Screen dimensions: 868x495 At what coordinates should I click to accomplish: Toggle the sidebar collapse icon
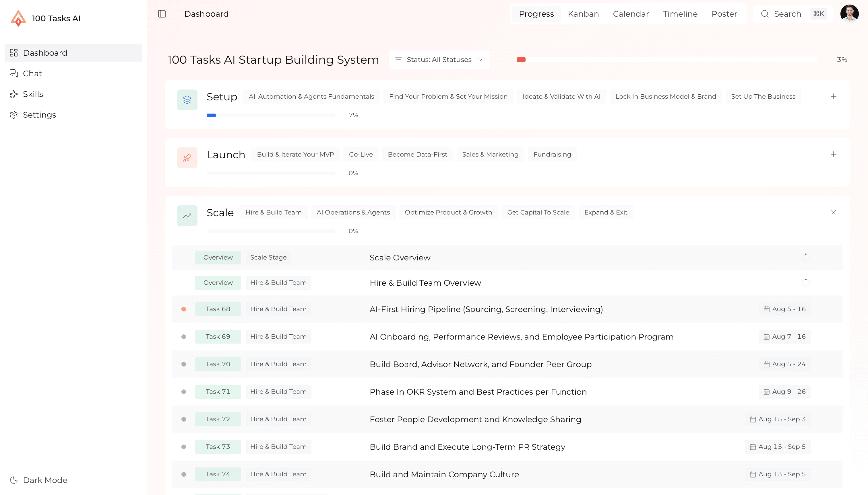[162, 14]
